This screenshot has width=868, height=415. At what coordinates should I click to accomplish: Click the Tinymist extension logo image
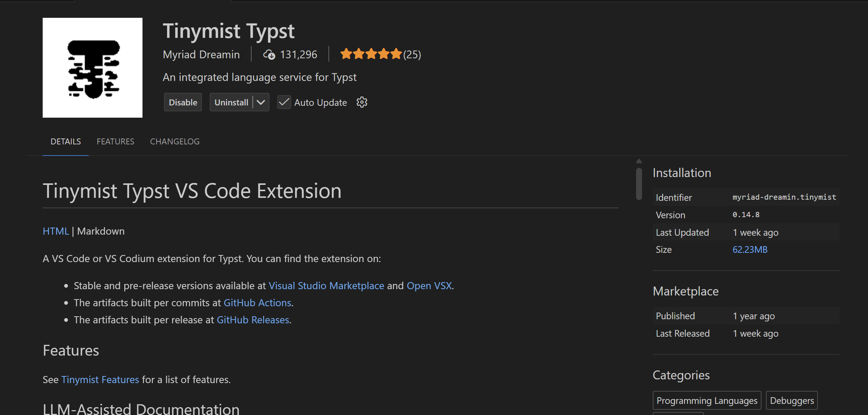(x=92, y=68)
